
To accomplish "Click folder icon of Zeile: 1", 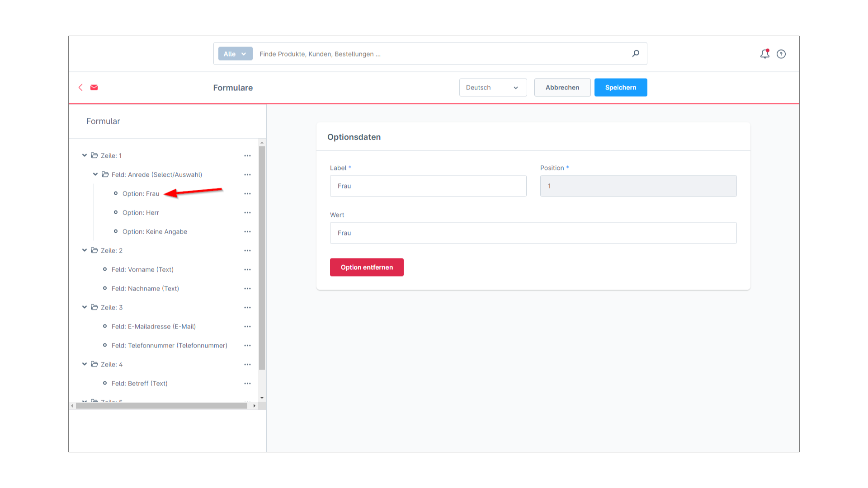I will (94, 155).
